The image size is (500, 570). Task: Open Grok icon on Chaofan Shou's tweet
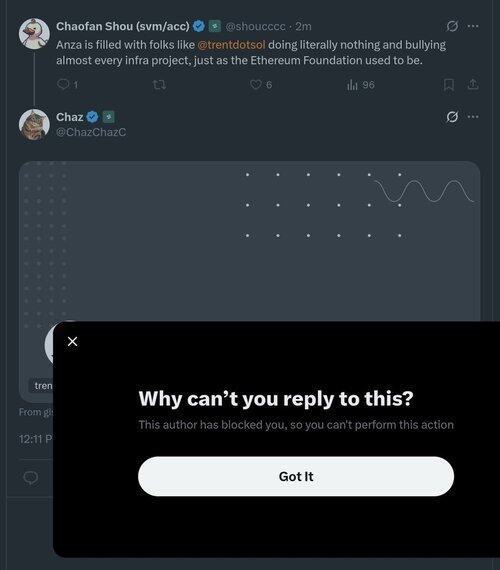(452, 26)
